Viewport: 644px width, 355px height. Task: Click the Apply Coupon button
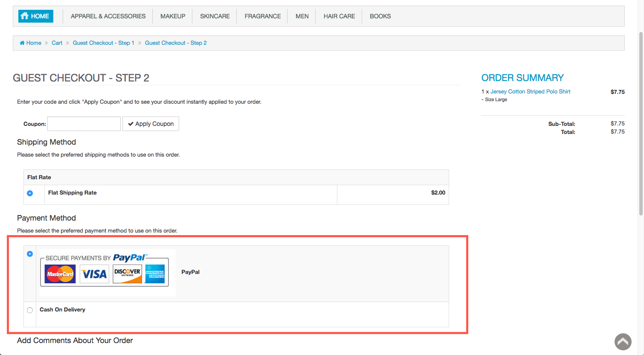(x=151, y=124)
